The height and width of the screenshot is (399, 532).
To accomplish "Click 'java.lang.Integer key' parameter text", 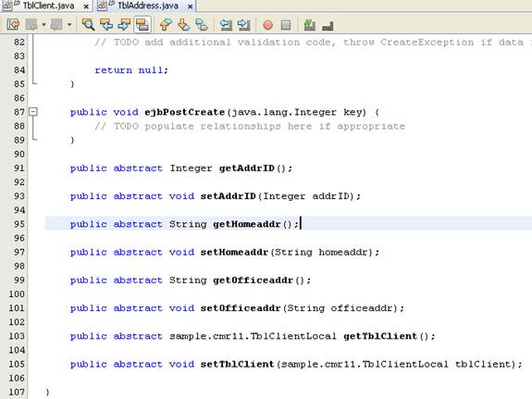I will tap(297, 112).
